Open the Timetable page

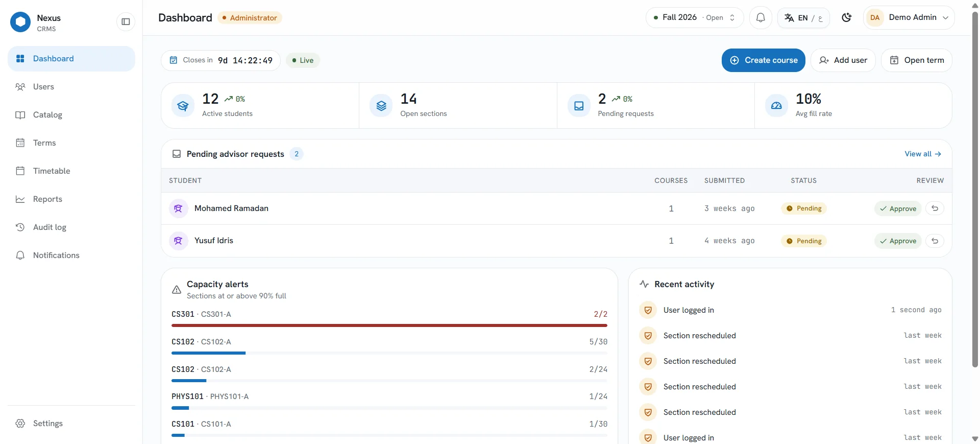[71, 171]
